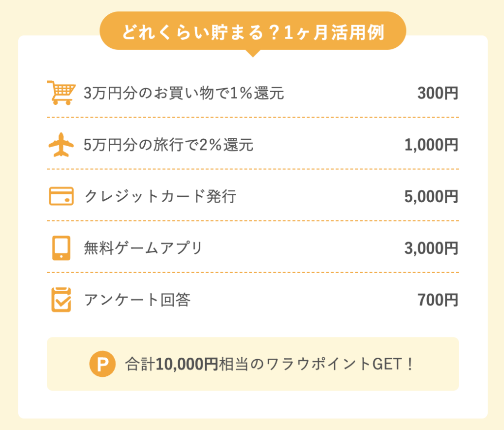Viewport: 504px width, 430px height.
Task: Click the orange P point icon
Action: pos(102,364)
